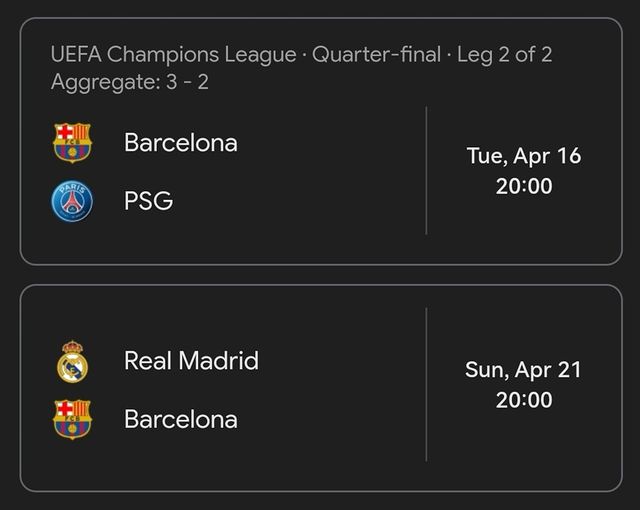Open the Barcelona name under Real Madrid
The height and width of the screenshot is (510, 640).
click(x=181, y=419)
